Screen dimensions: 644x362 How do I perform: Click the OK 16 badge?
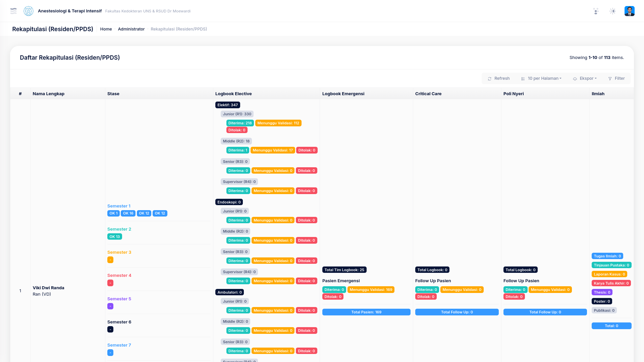point(128,214)
